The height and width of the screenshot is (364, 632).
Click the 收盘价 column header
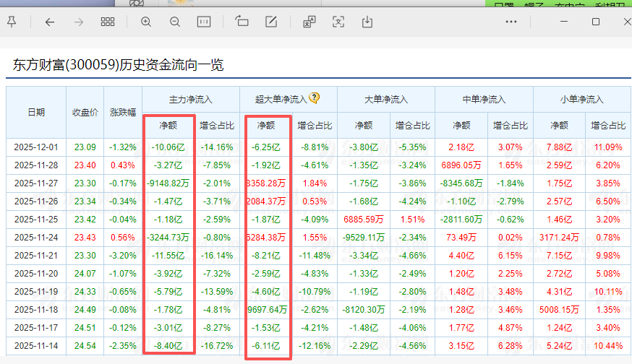pos(85,113)
